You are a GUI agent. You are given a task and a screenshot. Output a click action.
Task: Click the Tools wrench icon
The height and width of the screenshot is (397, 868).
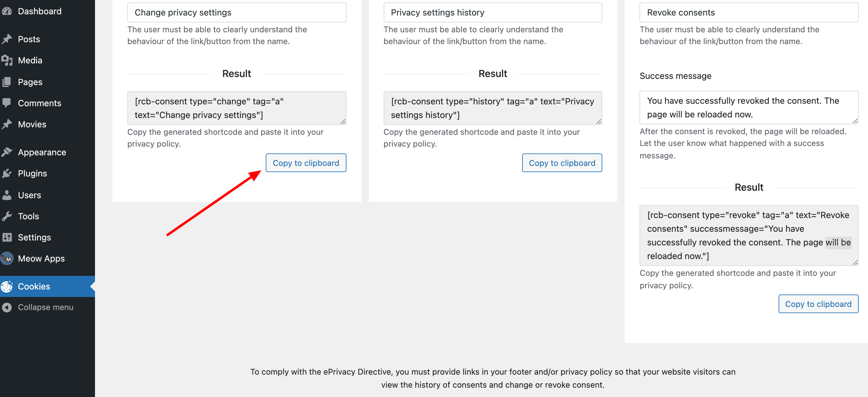click(x=7, y=216)
